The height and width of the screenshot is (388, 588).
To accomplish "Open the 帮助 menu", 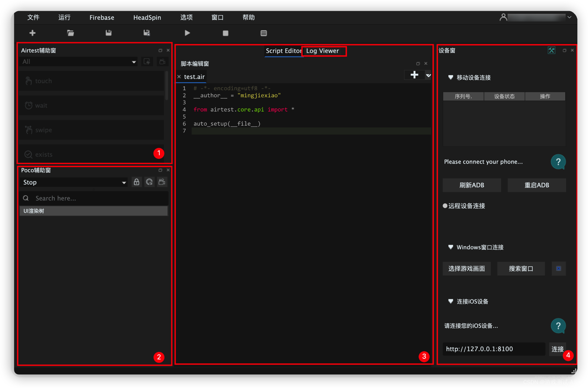I will [248, 17].
